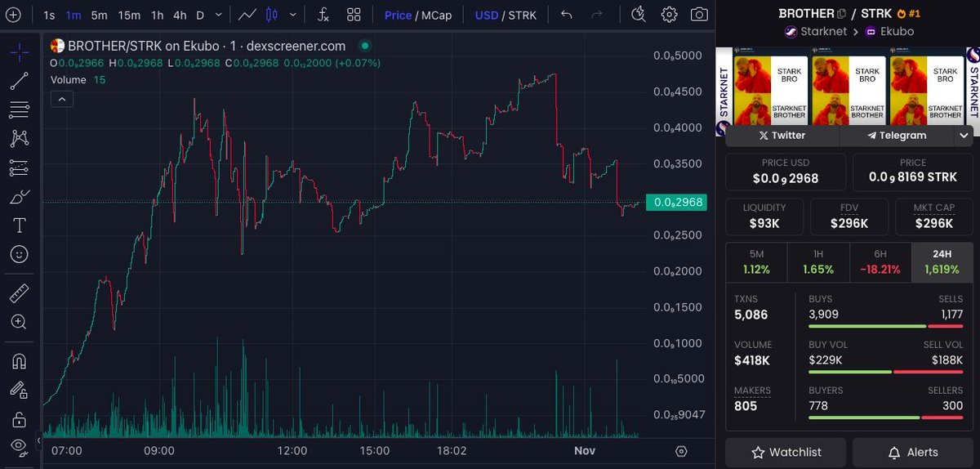Open the indicators fx menu

pos(323,15)
